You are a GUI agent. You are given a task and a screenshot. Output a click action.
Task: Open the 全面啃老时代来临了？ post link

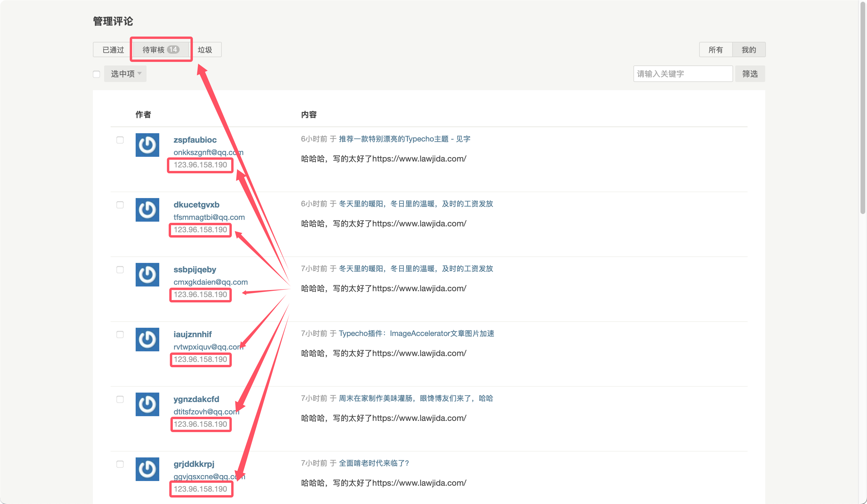point(374,463)
